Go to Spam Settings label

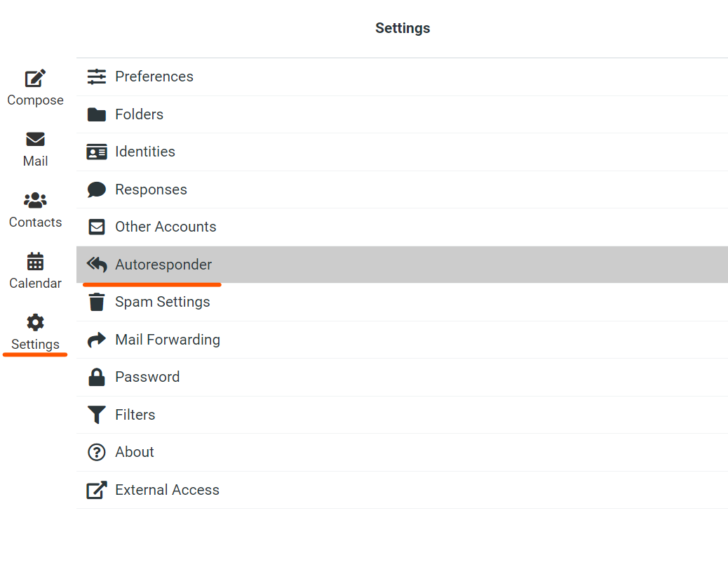pos(163,302)
